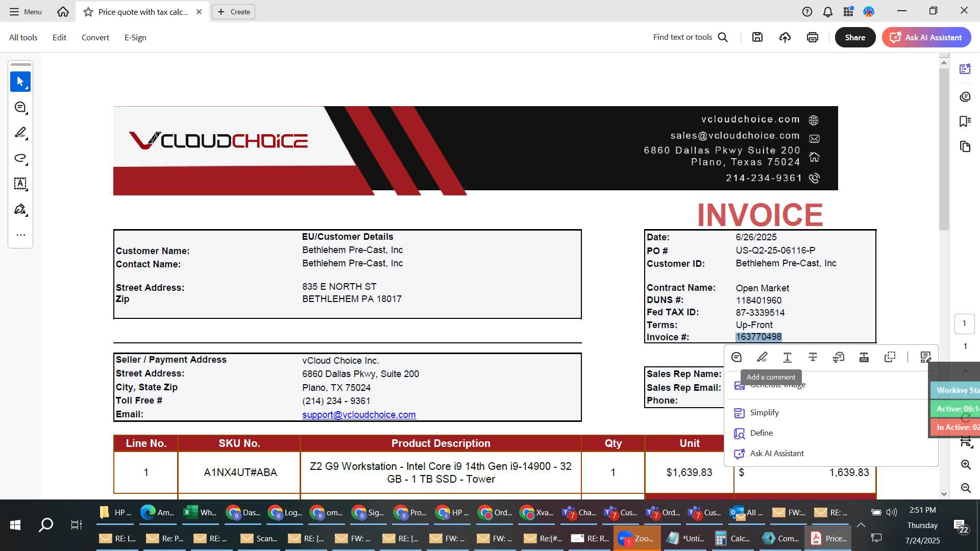Launch Ask AI Assistant from the top bar
The height and width of the screenshot is (551, 980).
[926, 37]
